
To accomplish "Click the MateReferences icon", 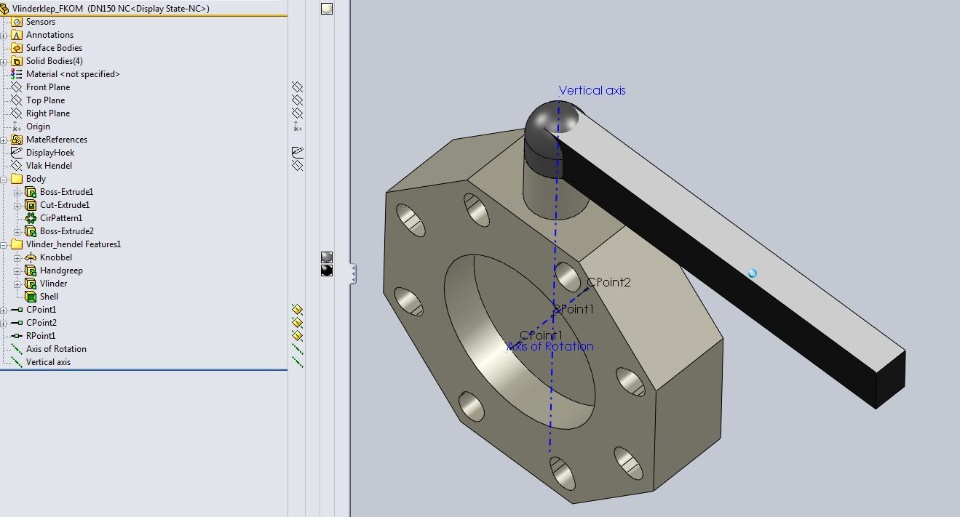I will [x=17, y=140].
